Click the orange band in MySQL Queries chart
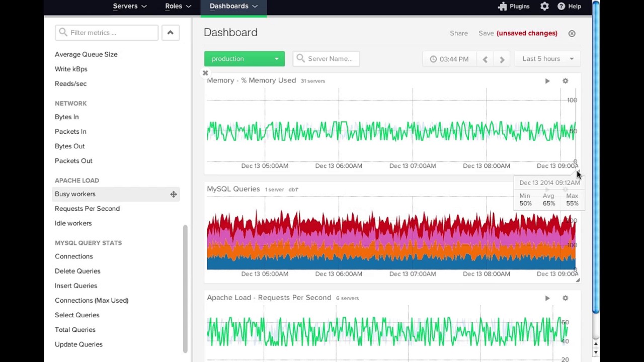This screenshot has width=644, height=362. tap(391, 249)
